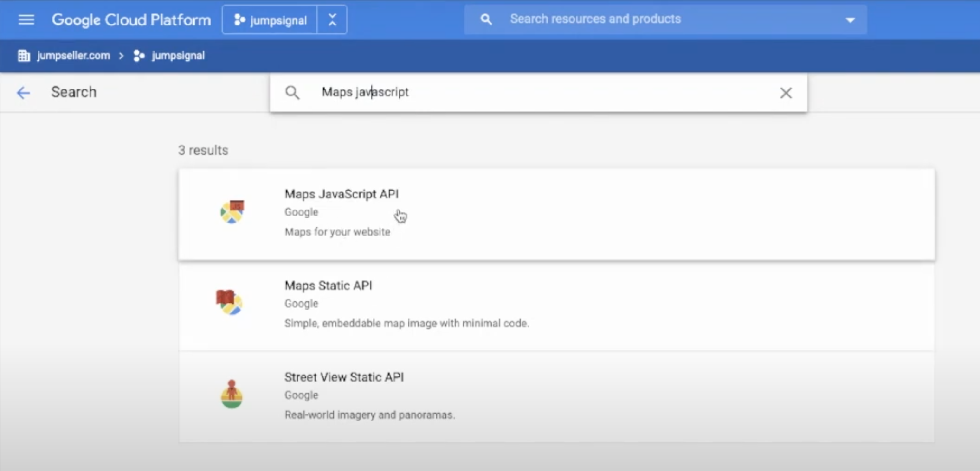Open the jumpsignal project selector

pyautogui.click(x=270, y=20)
